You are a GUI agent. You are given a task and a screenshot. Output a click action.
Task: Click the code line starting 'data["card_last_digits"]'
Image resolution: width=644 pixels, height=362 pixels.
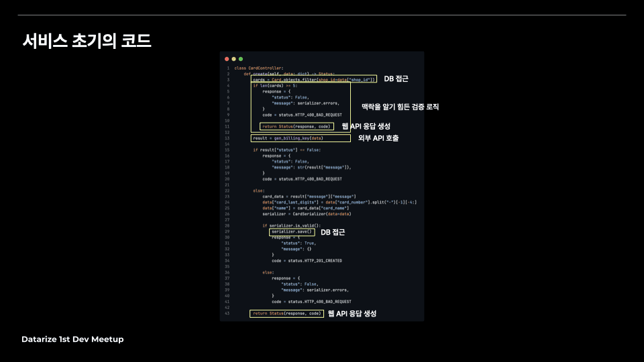(339, 202)
